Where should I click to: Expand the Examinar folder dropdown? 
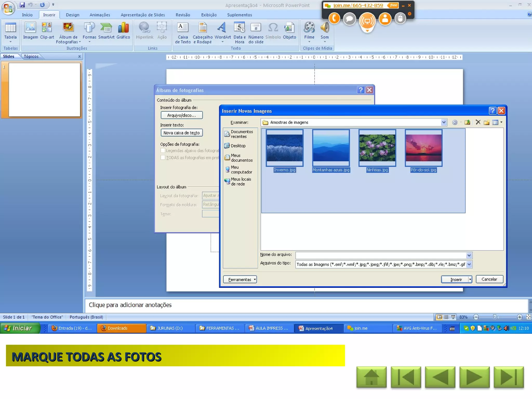(444, 122)
